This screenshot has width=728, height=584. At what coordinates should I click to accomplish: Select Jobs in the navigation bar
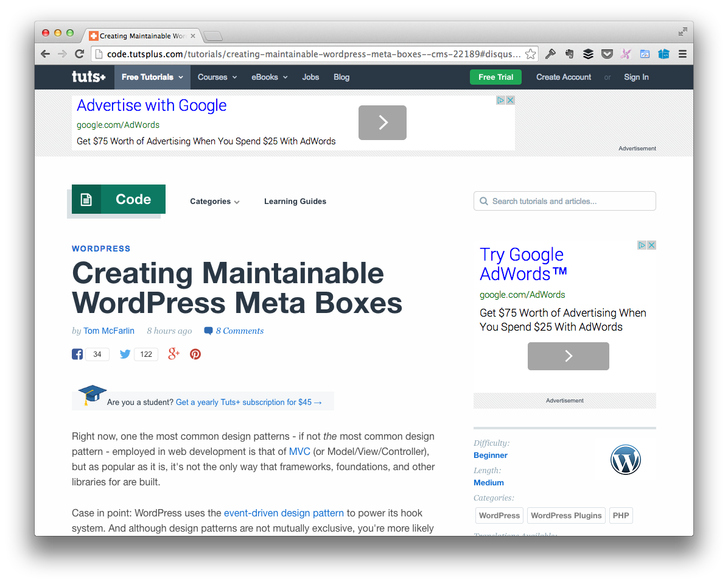(x=310, y=77)
